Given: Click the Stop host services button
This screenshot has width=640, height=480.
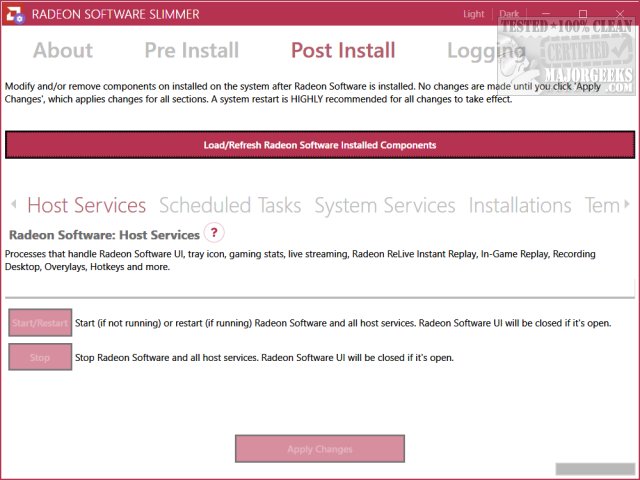Looking at the screenshot, I should click(x=40, y=357).
